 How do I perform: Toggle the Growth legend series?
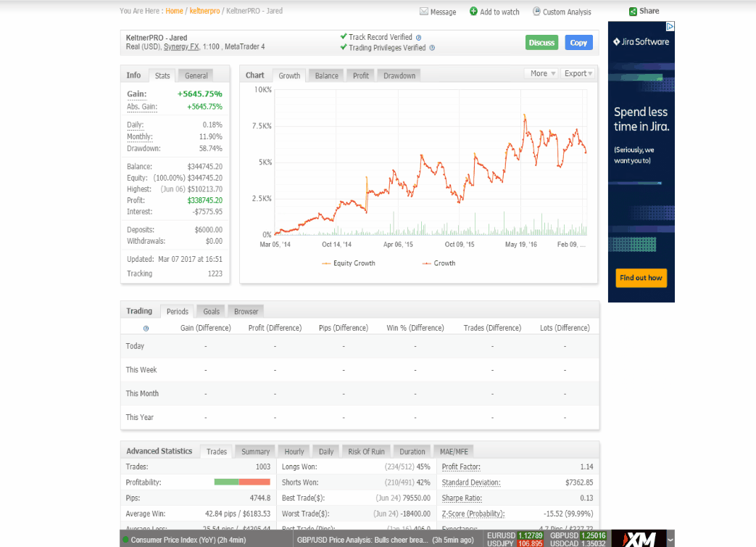pos(439,263)
